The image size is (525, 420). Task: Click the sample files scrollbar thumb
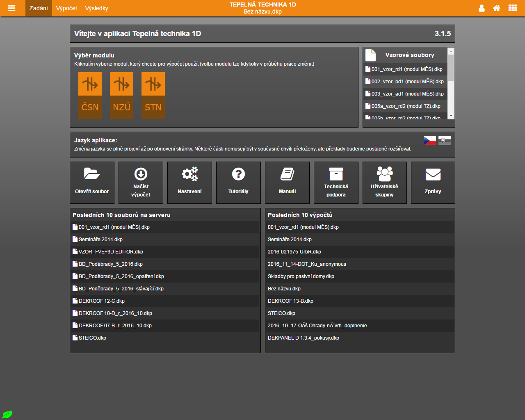(x=451, y=68)
